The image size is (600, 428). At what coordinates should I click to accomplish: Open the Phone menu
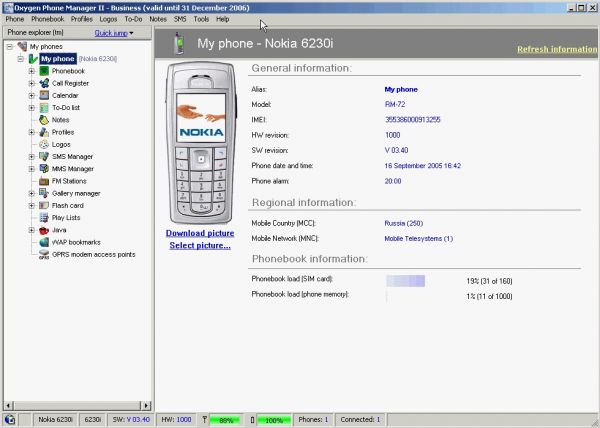click(15, 19)
